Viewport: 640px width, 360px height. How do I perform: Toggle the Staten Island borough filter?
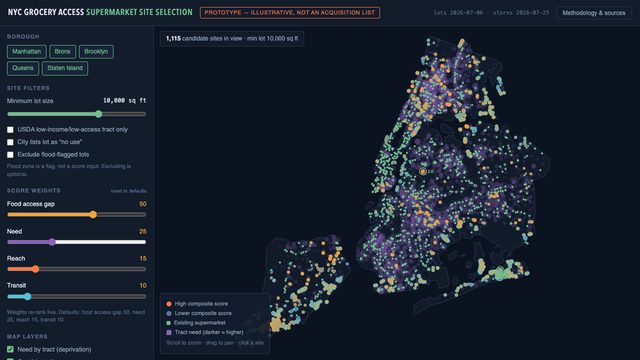(65, 68)
